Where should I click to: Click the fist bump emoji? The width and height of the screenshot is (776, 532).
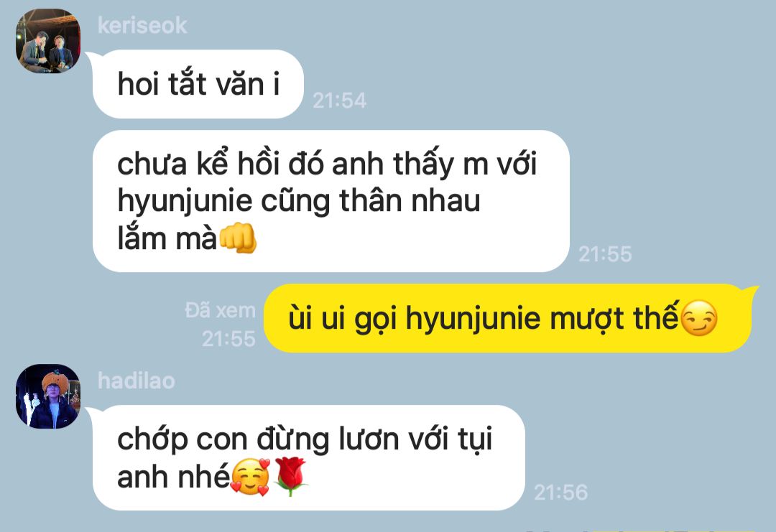(x=238, y=238)
